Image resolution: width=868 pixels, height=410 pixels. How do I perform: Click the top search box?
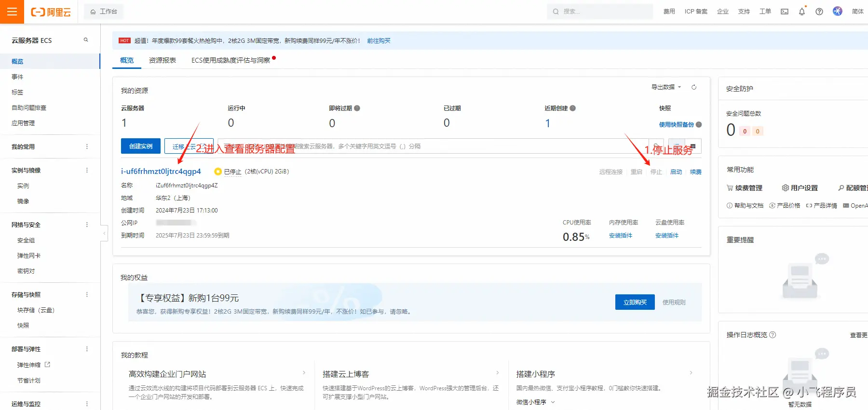coord(600,12)
